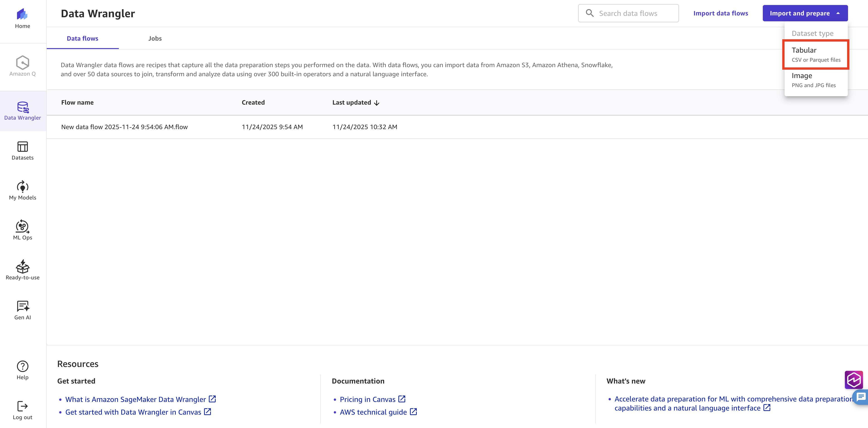The width and height of the screenshot is (868, 428).
Task: Collapse the Import and prepare dropdown
Action: click(805, 13)
